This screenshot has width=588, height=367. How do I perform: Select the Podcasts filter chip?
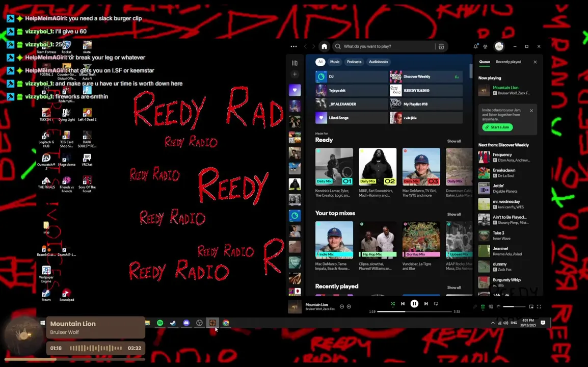[354, 62]
